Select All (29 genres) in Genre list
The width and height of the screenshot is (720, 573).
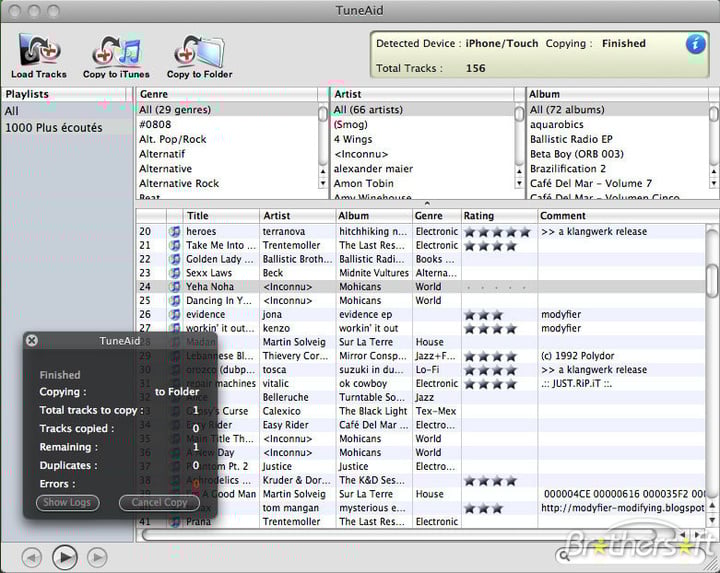tap(227, 110)
